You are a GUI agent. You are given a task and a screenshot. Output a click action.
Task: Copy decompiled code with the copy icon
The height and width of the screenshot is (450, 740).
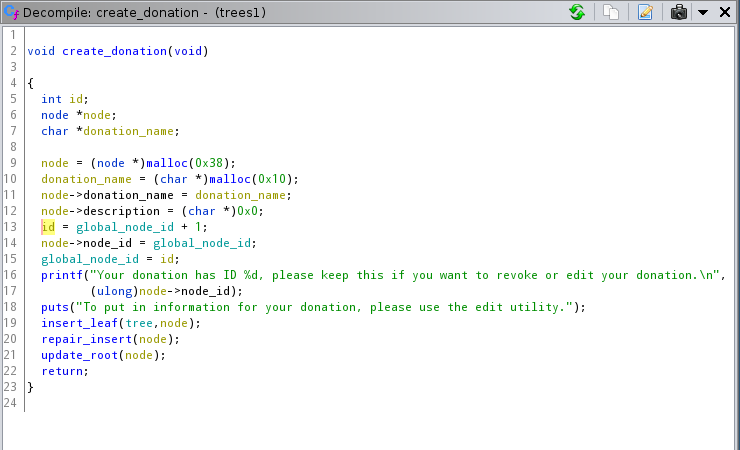point(611,12)
